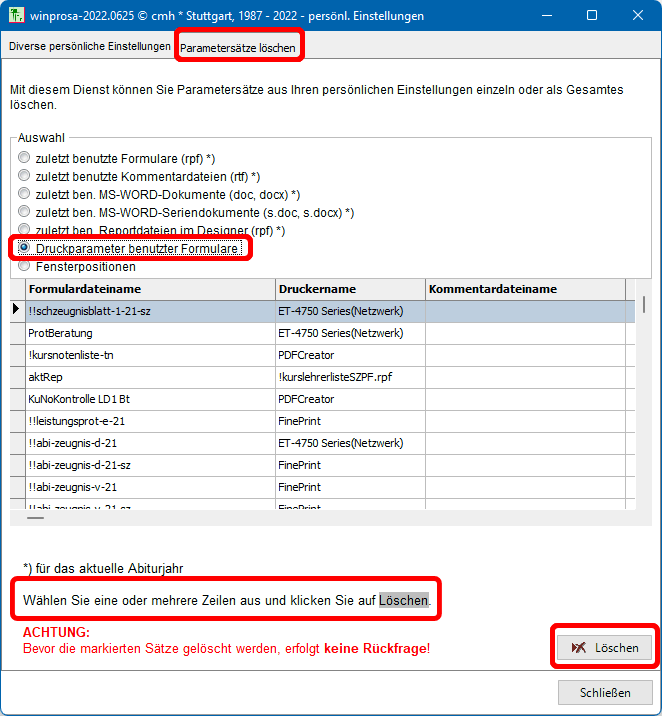The image size is (662, 716).
Task: Enable Druckparameter benutzter Formulare option
Action: tap(24, 248)
